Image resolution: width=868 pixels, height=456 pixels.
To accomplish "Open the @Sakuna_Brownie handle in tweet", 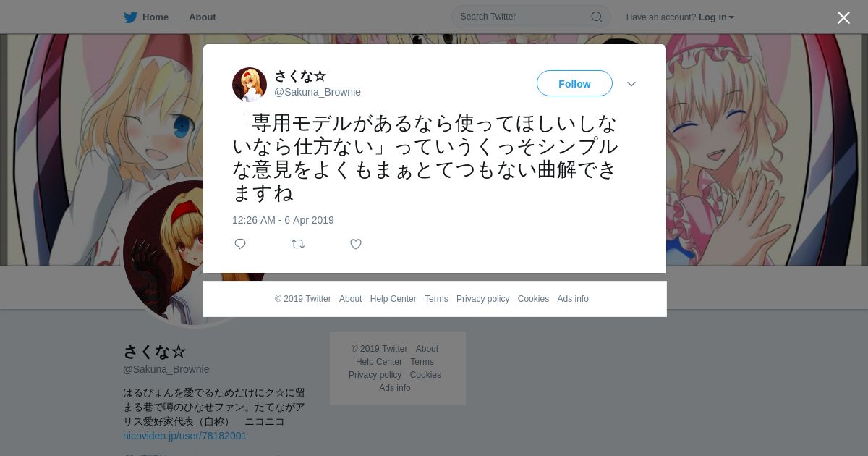I will pos(318,92).
